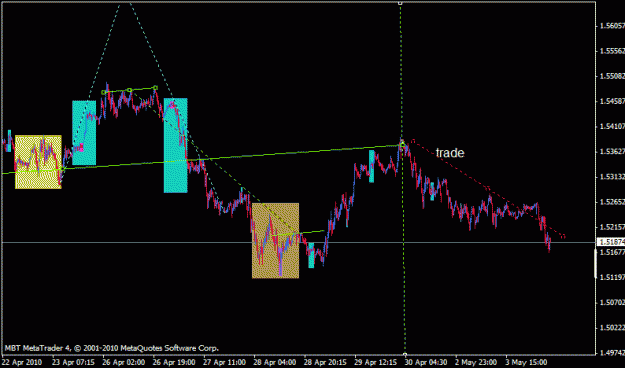Screen dimensions: 625x368
Task: Click the price axis label starting 1.5605
Action: tap(612, 26)
